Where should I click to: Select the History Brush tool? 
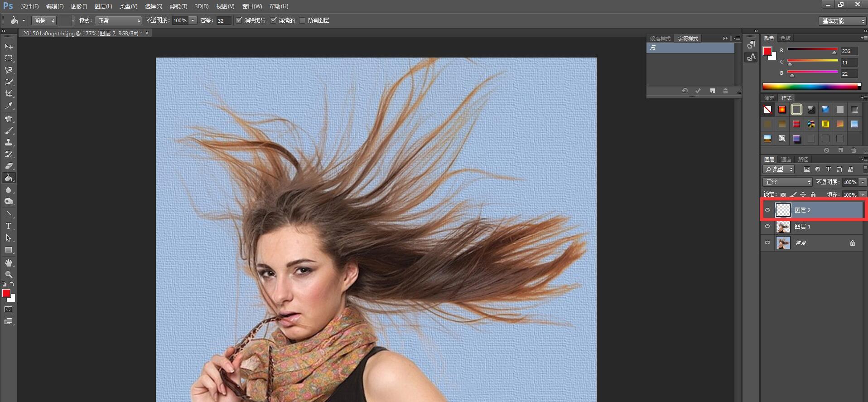pos(9,154)
